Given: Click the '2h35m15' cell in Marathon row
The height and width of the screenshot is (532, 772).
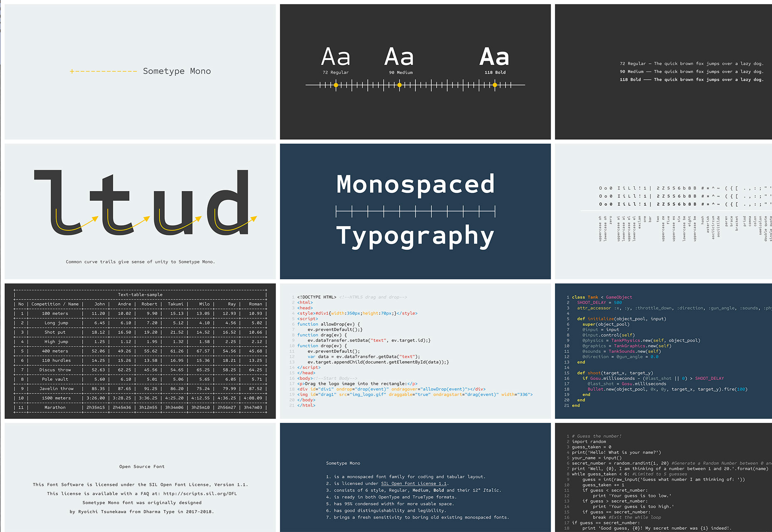Looking at the screenshot, I should click(x=96, y=407).
